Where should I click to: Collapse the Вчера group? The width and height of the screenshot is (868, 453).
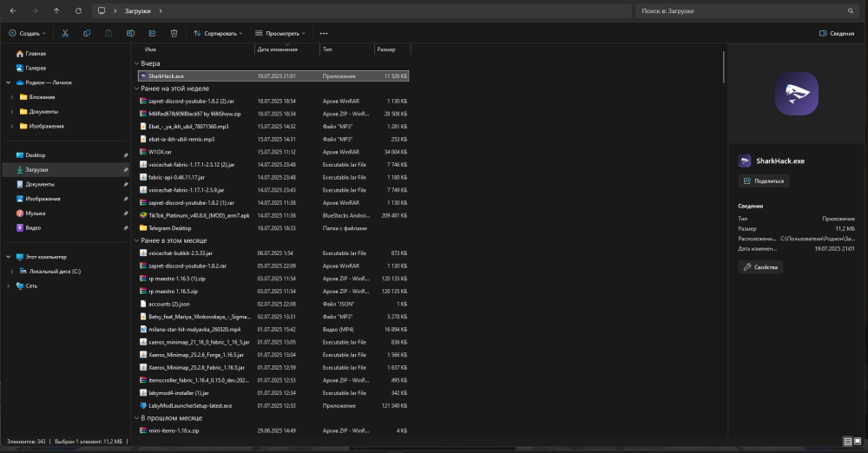tap(137, 63)
